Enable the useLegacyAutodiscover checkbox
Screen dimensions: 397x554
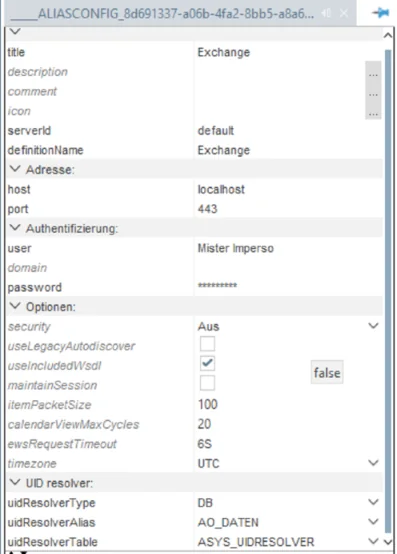[207, 343]
